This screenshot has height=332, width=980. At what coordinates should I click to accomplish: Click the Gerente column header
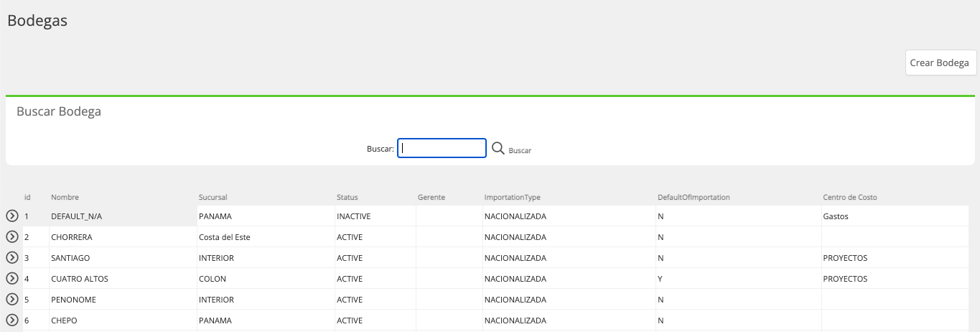(431, 197)
